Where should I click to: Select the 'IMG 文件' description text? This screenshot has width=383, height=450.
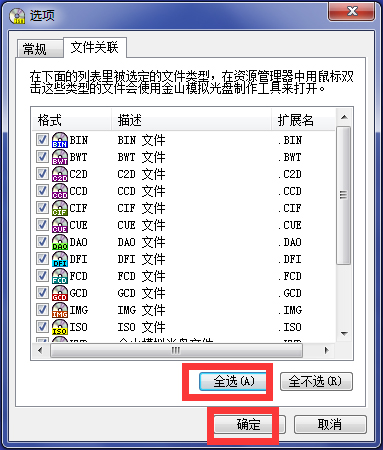141,310
